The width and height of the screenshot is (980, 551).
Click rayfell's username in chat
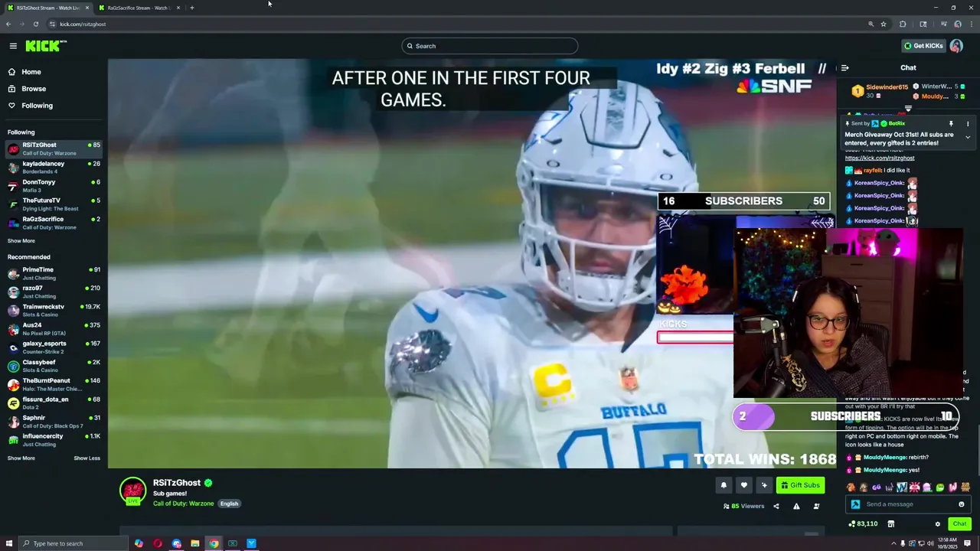click(874, 171)
